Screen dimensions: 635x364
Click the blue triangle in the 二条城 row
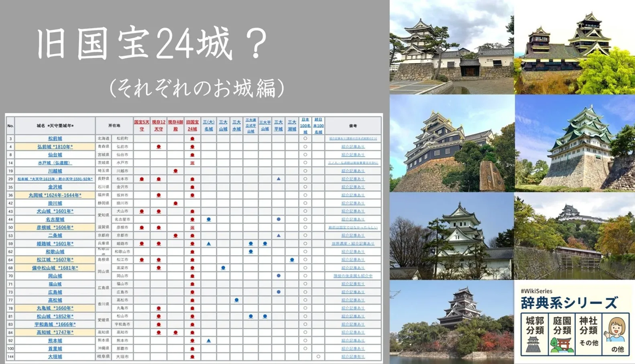click(x=279, y=235)
